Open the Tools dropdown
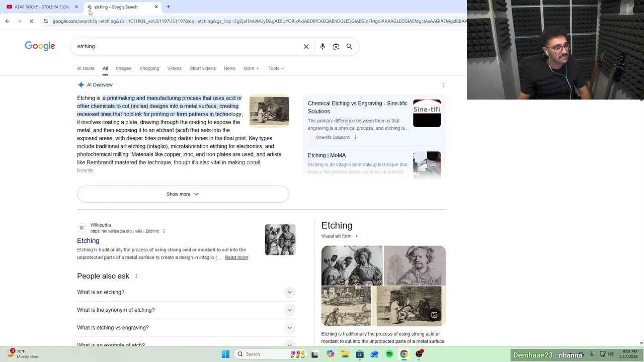Screen dimensions: 644x362 [276, 68]
